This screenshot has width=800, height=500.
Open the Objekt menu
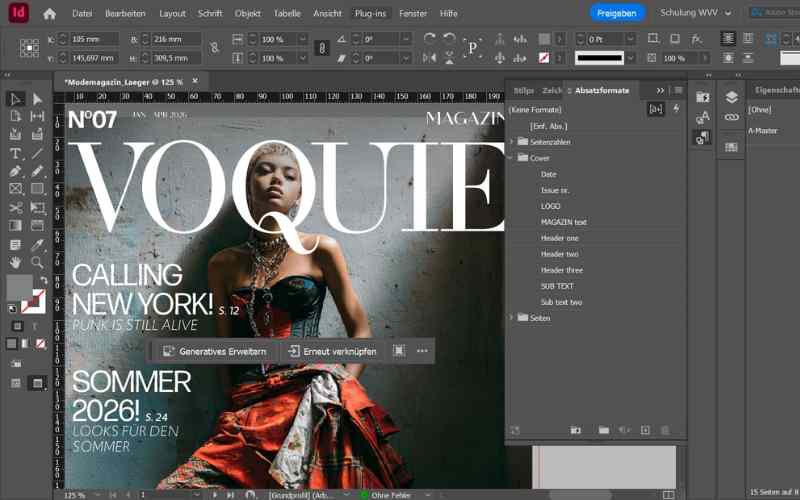[248, 14]
